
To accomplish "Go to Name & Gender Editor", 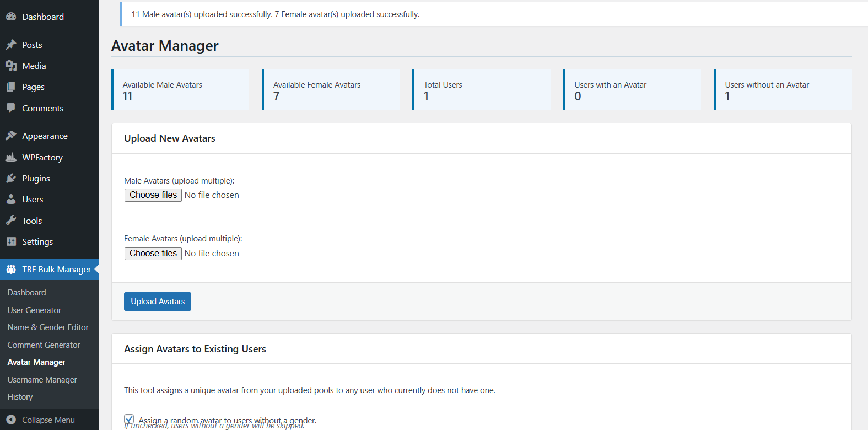I will (x=48, y=327).
